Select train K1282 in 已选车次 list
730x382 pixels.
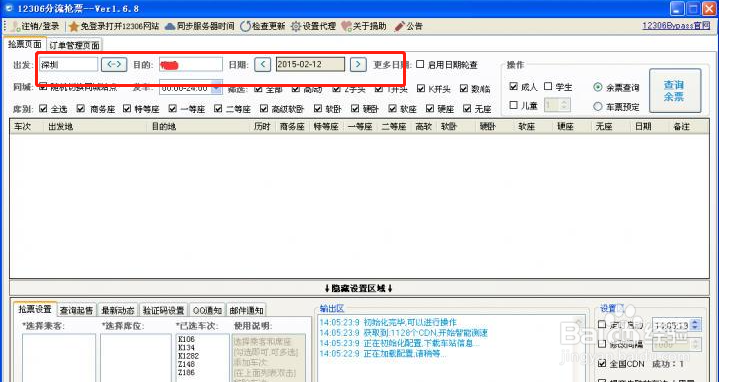click(x=189, y=356)
